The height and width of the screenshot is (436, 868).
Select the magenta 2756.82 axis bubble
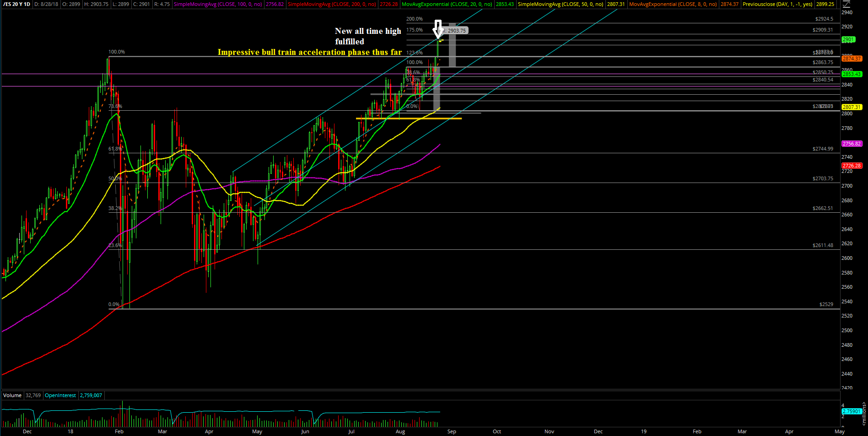click(x=852, y=144)
